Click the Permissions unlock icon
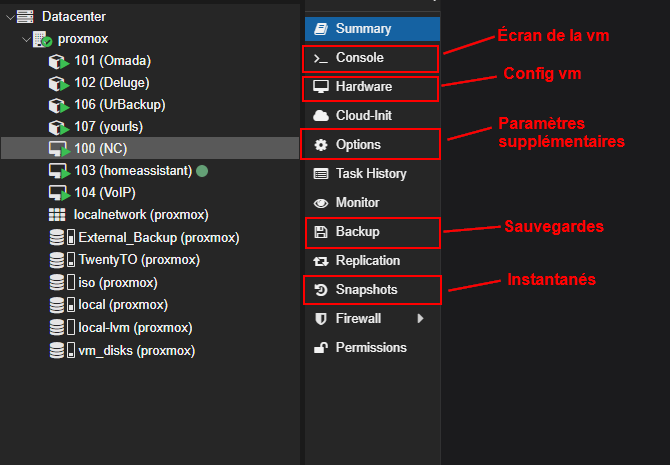 [321, 348]
